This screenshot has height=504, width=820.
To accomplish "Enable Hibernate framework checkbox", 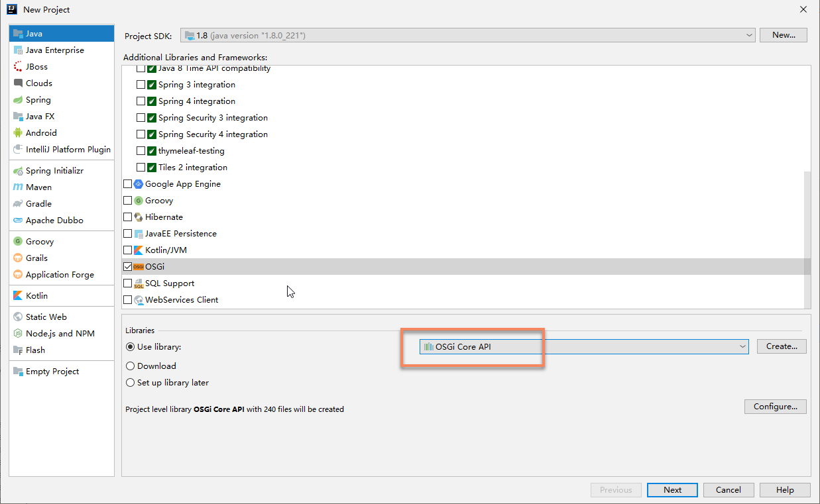I will pyautogui.click(x=127, y=217).
